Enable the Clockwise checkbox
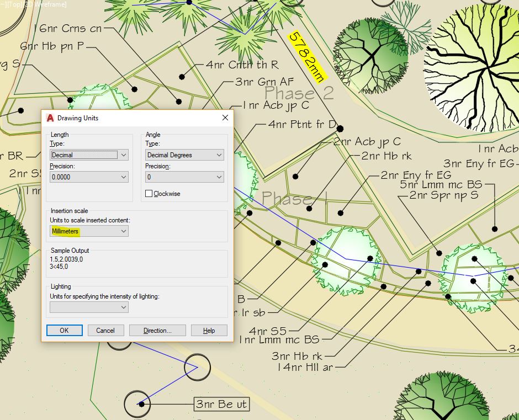 (x=149, y=194)
